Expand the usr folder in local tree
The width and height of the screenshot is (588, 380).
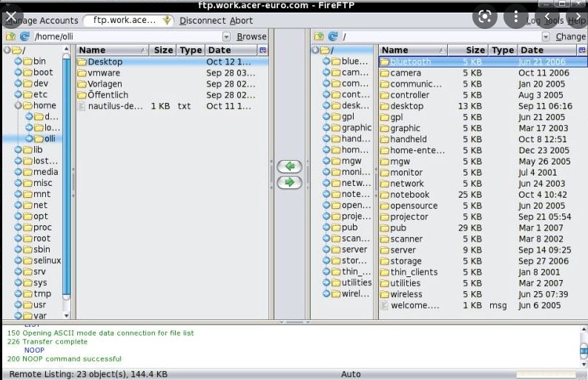[x=18, y=304]
